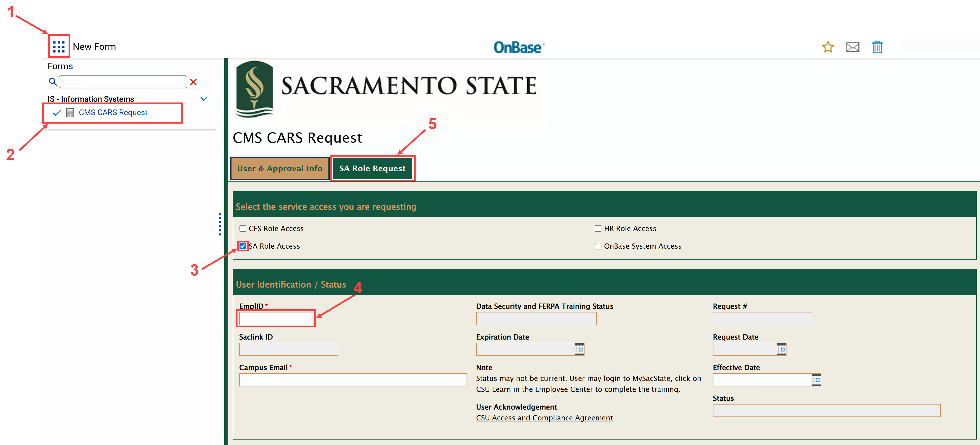This screenshot has height=445, width=980.
Task: Open Expiration Date calendar picker
Action: coord(579,349)
